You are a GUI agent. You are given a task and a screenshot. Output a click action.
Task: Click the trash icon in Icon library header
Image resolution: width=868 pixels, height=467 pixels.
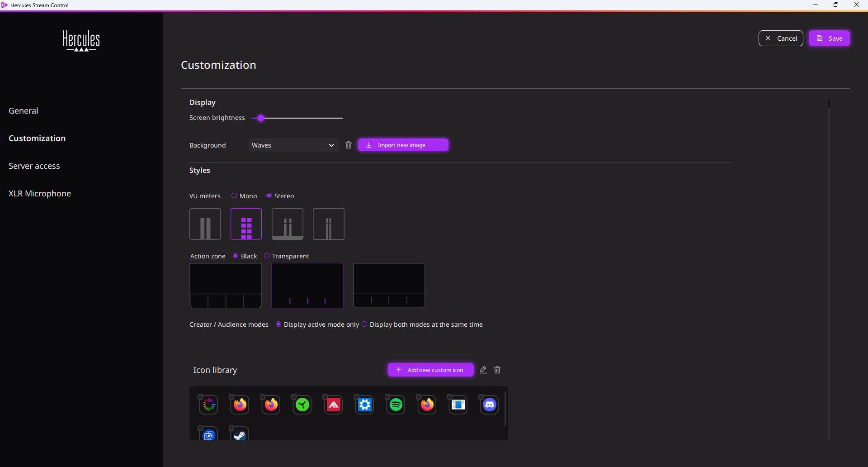coord(497,370)
